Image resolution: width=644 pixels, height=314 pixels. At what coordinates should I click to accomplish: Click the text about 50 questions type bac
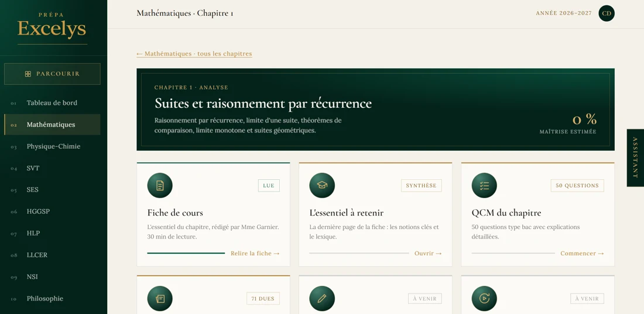coord(526,232)
